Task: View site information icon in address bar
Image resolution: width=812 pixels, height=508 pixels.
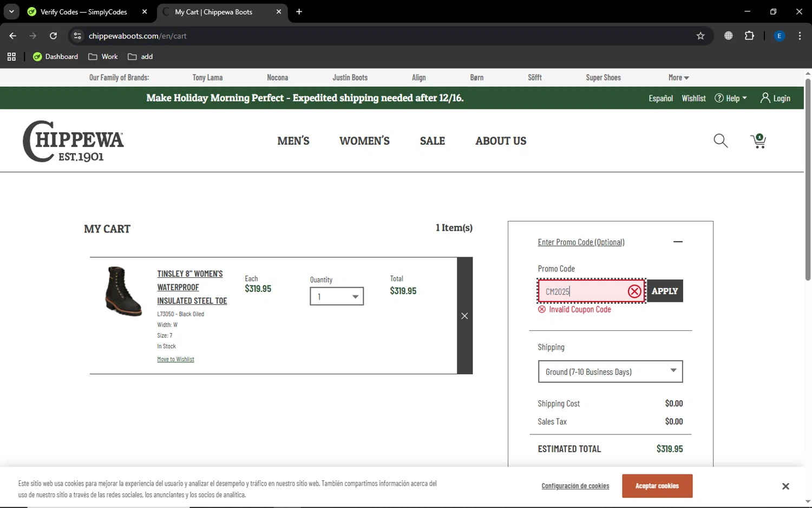Action: [x=77, y=36]
